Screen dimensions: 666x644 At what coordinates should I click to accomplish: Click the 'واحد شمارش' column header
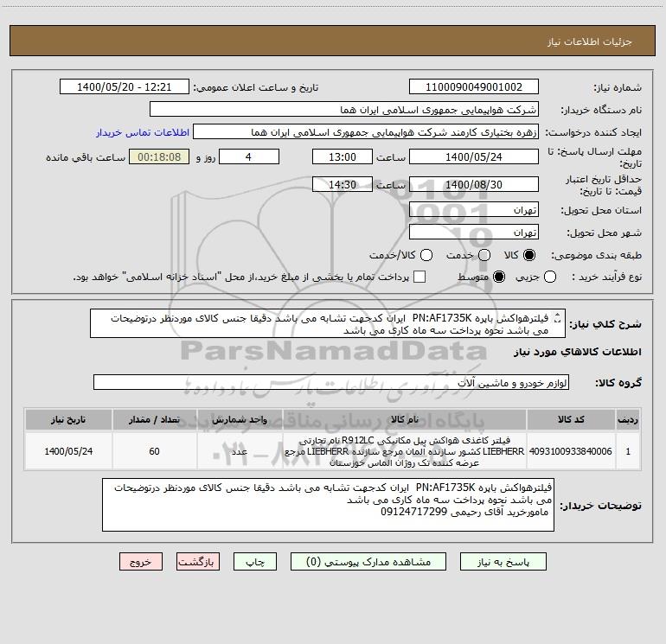coord(240,419)
